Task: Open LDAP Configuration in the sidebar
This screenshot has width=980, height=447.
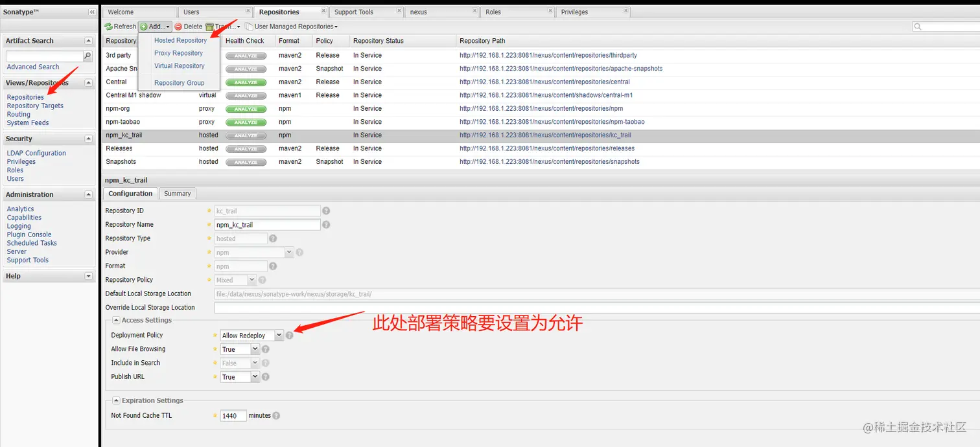Action: [x=36, y=153]
